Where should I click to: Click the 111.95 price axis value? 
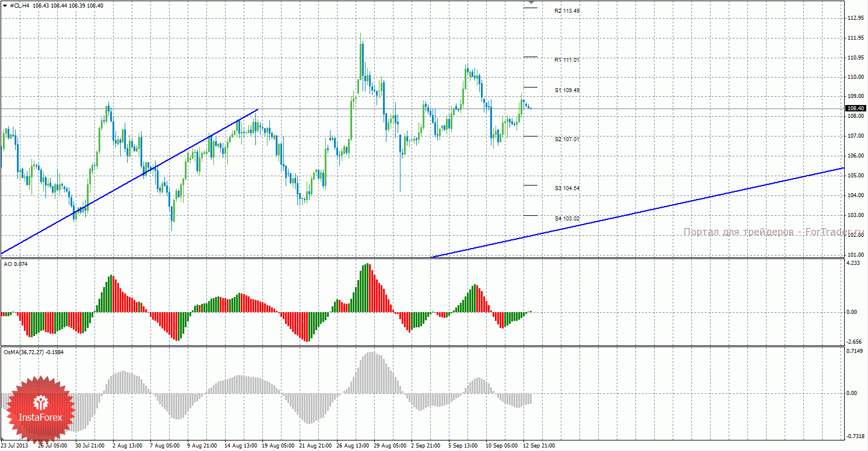click(x=856, y=38)
